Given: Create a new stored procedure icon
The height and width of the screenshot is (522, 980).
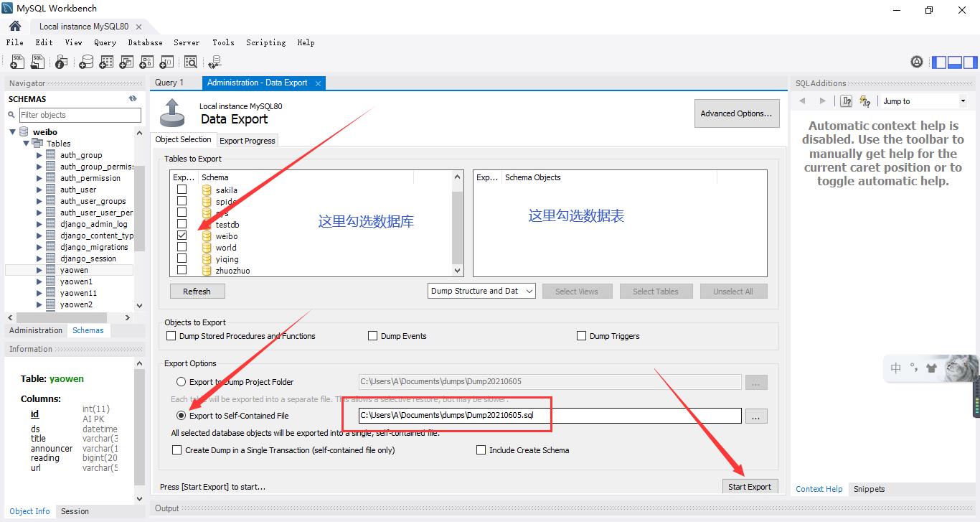Looking at the screenshot, I should click(146, 62).
